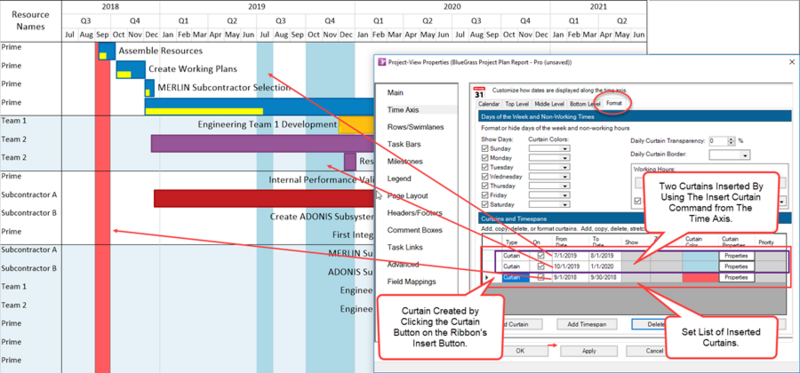Click the row selector arrow in curtain grid

click(x=486, y=278)
